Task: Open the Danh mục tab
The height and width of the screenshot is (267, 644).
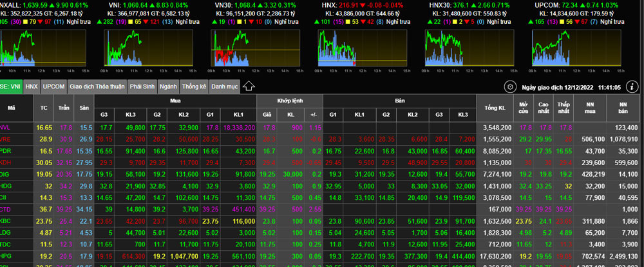Action: pos(224,86)
